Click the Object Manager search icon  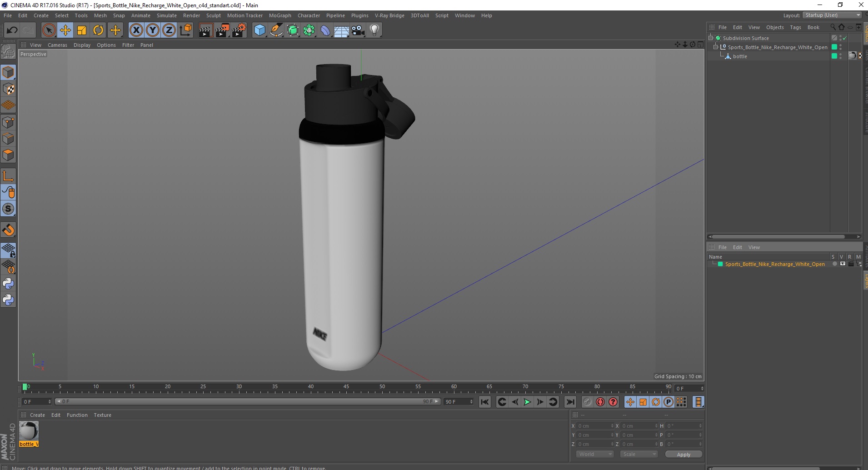[833, 27]
